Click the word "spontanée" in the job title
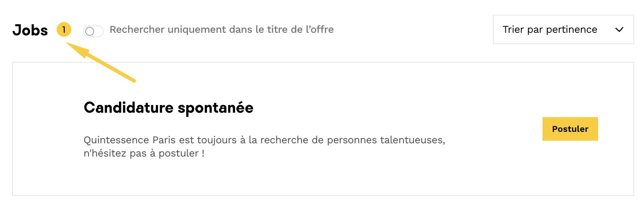Screen dimensions: 644x207 click(215, 108)
